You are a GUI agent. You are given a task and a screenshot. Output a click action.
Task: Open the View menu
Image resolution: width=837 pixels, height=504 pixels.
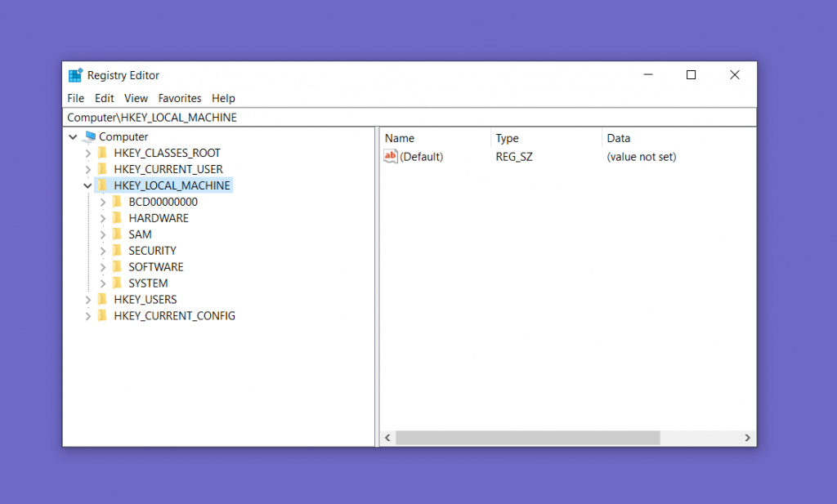click(x=136, y=98)
